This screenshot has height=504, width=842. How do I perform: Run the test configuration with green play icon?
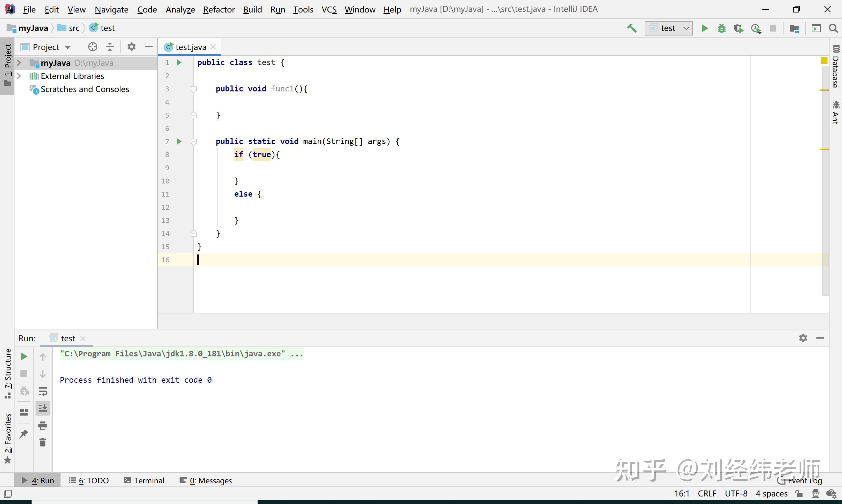(705, 28)
